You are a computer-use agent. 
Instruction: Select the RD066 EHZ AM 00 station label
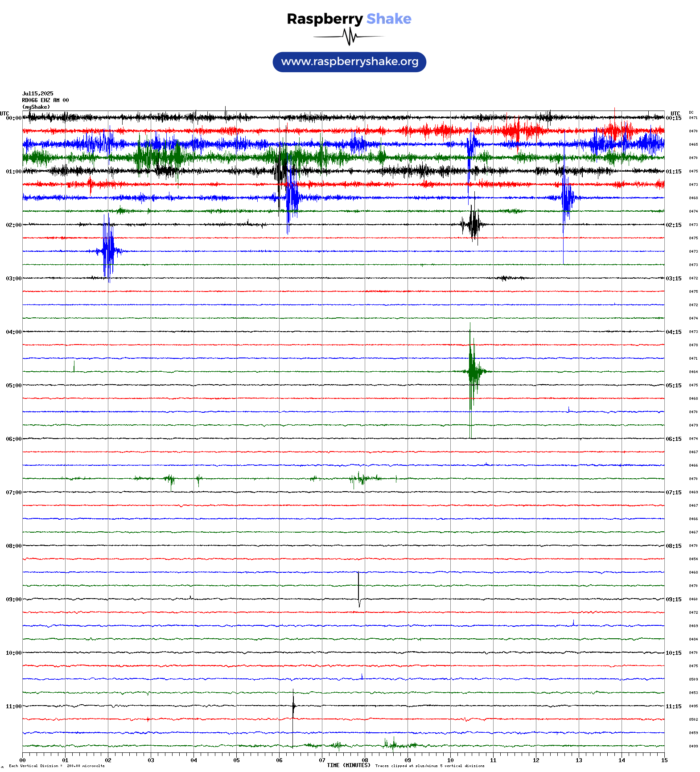(x=45, y=100)
